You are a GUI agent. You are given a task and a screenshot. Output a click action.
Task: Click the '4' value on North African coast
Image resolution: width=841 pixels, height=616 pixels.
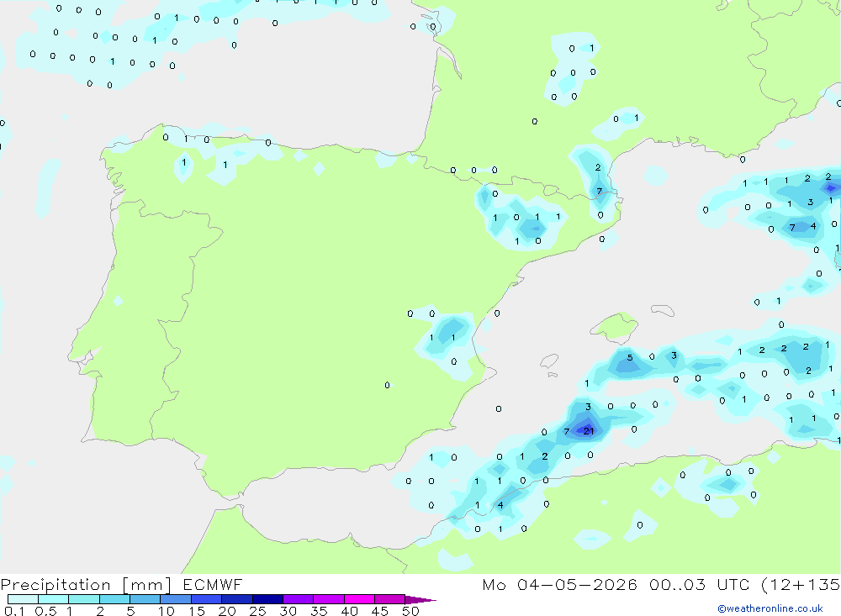(500, 505)
